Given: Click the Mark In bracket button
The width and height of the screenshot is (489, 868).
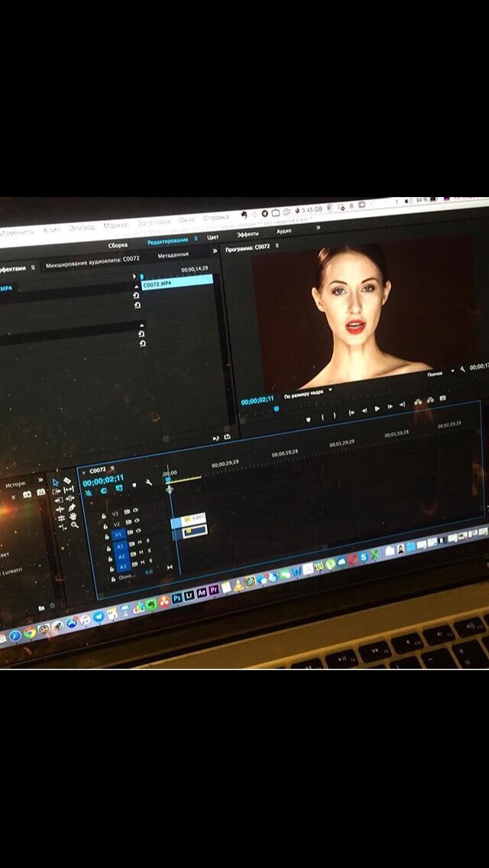Looking at the screenshot, I should 322,417.
